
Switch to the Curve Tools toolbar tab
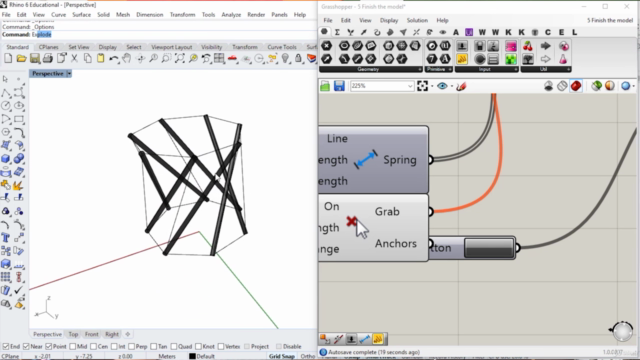(x=282, y=47)
